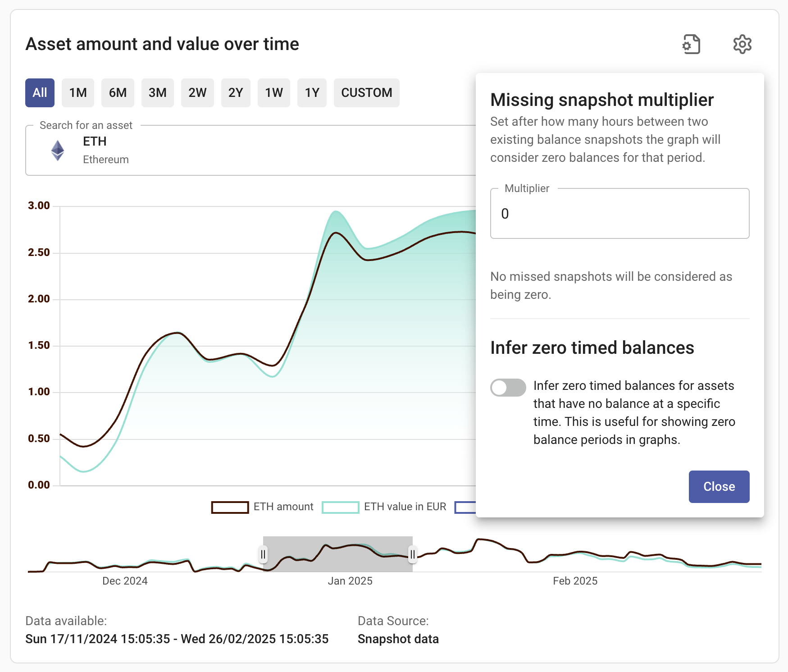
Task: Click the Dec 2024 label on timeline
Action: 125,581
